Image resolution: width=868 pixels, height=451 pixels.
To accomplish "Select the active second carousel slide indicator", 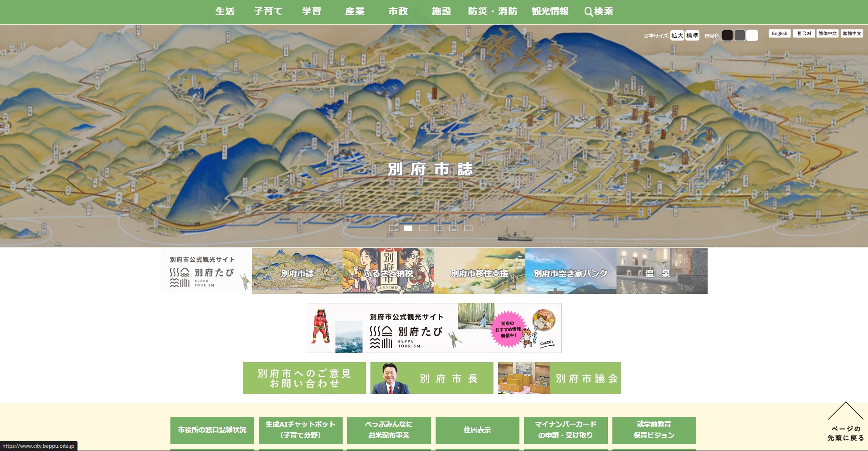I will point(408,228).
